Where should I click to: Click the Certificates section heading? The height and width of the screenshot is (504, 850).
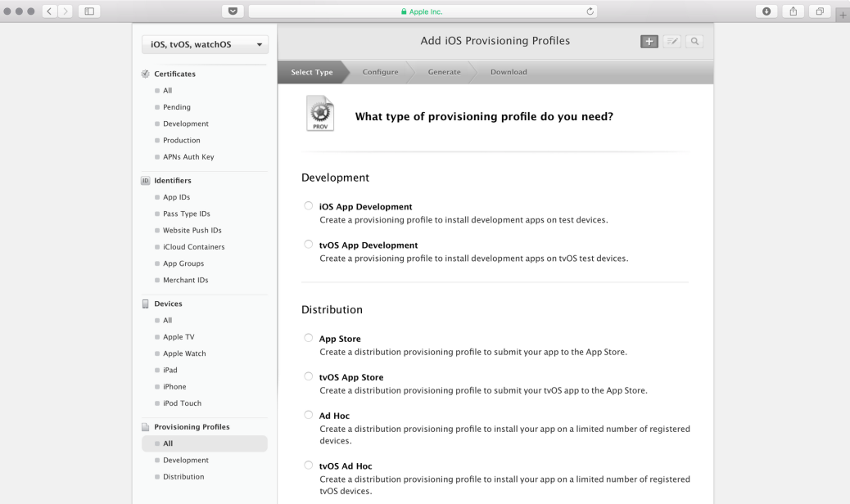point(174,74)
